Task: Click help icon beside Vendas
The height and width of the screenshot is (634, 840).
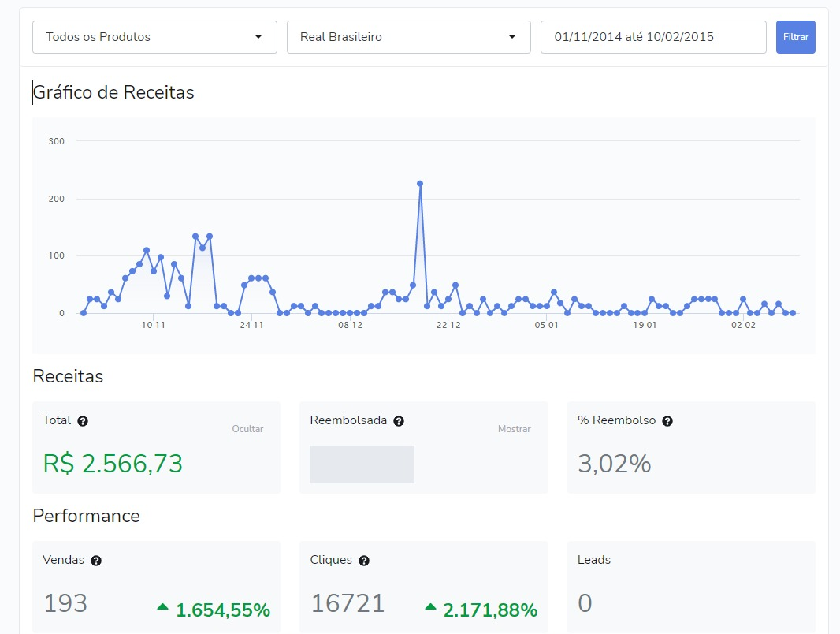Action: tap(96, 561)
